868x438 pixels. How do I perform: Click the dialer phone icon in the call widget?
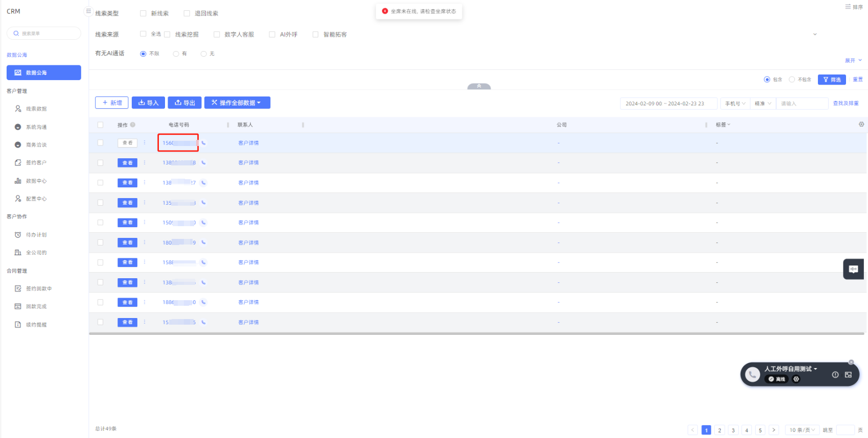(752, 375)
